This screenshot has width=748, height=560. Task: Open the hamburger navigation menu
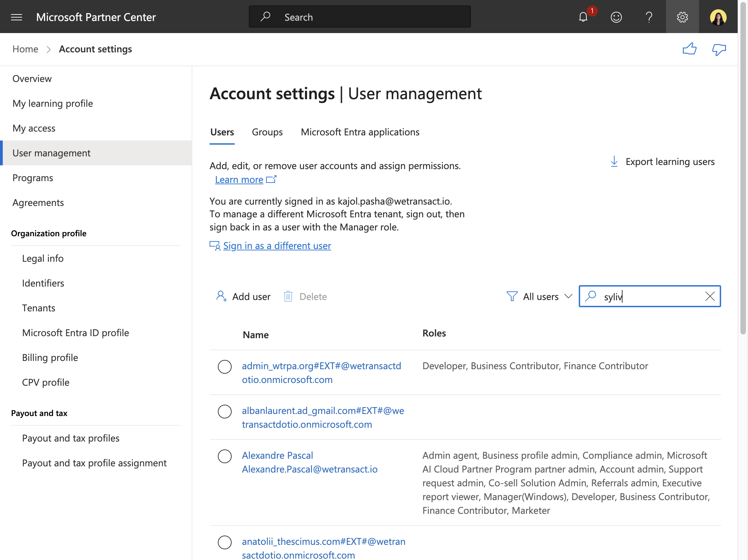(x=17, y=17)
